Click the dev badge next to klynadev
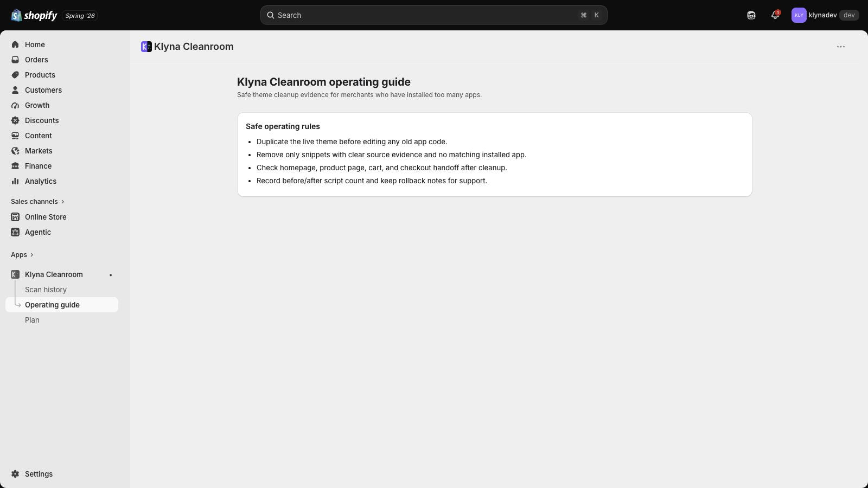This screenshot has width=868, height=488. (x=849, y=15)
